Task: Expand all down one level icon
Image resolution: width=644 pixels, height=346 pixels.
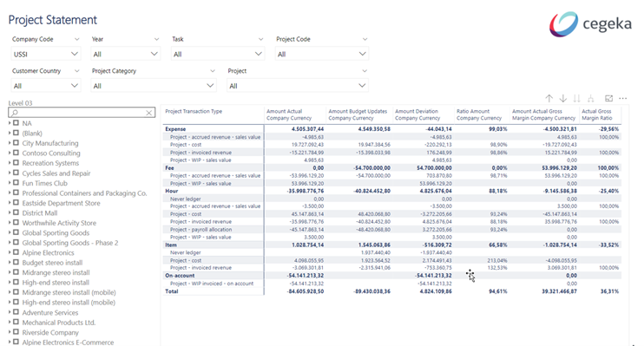Action: point(590,99)
